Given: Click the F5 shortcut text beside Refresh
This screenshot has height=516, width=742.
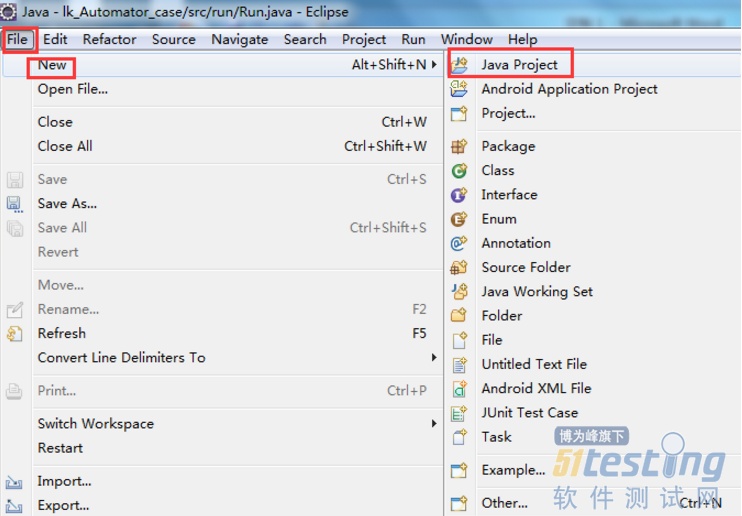Looking at the screenshot, I should [x=419, y=333].
